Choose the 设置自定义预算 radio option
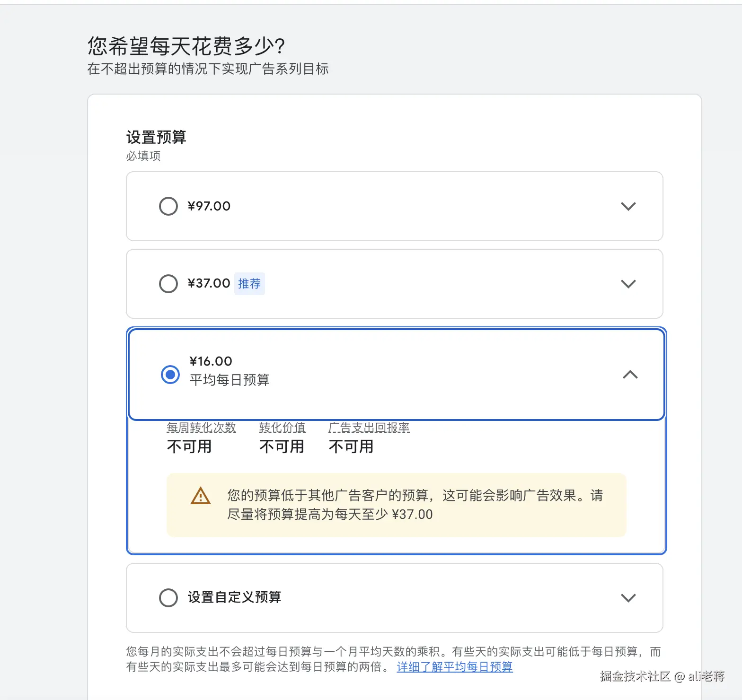This screenshot has width=742, height=700. tap(168, 598)
